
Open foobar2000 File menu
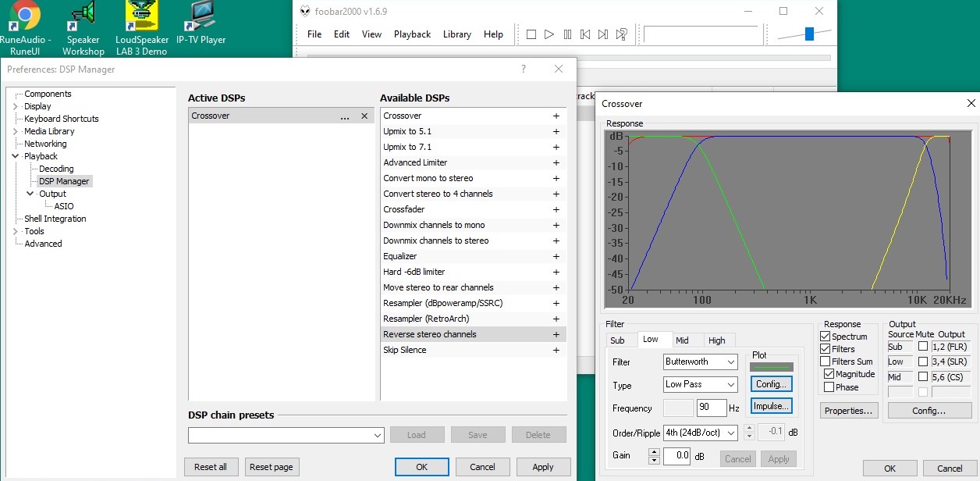pos(314,34)
